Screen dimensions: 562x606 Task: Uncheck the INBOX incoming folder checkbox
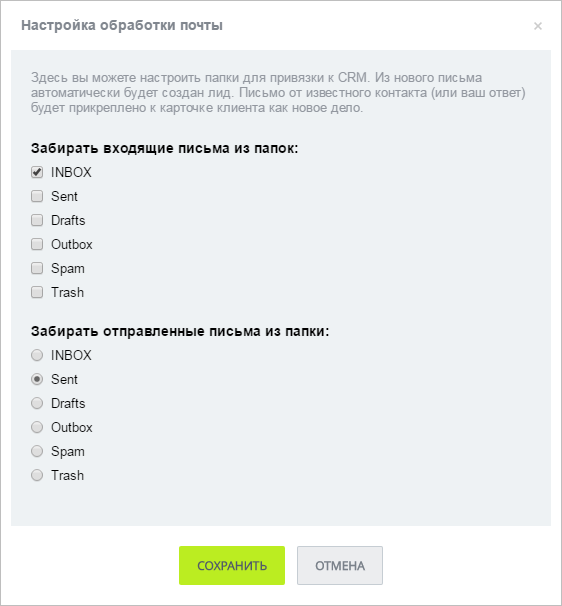37,172
